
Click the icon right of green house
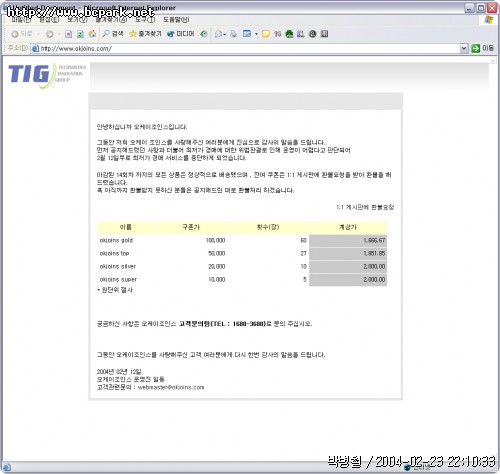[301, 34]
